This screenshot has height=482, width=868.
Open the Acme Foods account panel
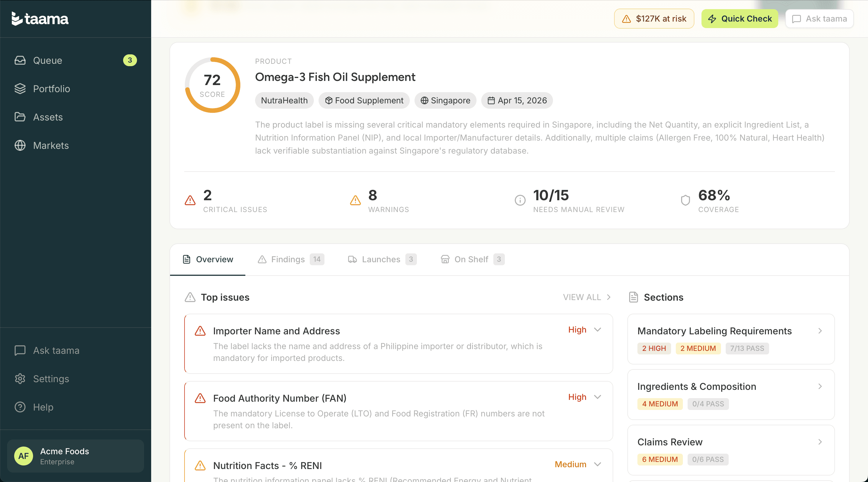tap(75, 456)
